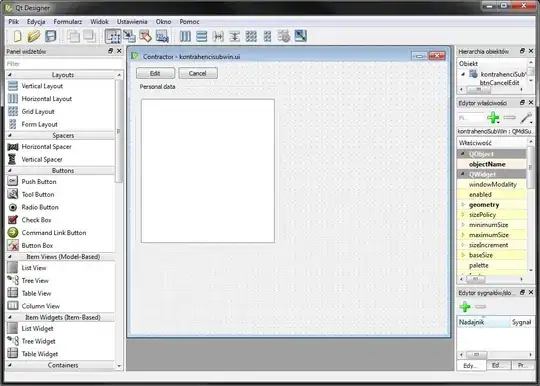Apply Lay Out Vertically from toolbar
The width and height of the screenshot is (540, 386).
point(201,36)
